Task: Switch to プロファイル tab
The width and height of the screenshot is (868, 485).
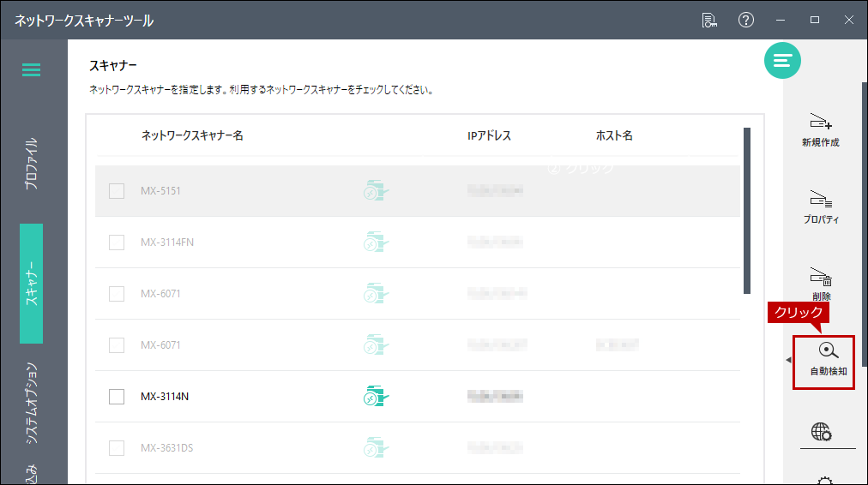Action: [x=31, y=163]
